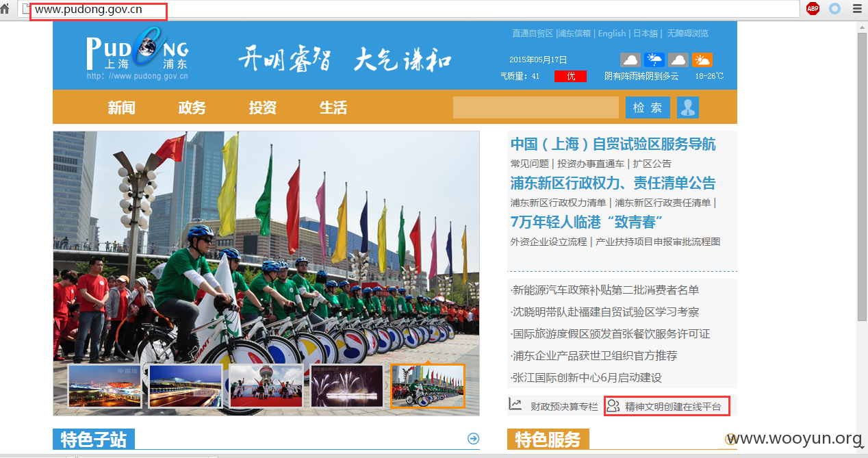Viewport: 868px width, 458px height.
Task: Click the rainy weather icon
Action: click(x=654, y=60)
